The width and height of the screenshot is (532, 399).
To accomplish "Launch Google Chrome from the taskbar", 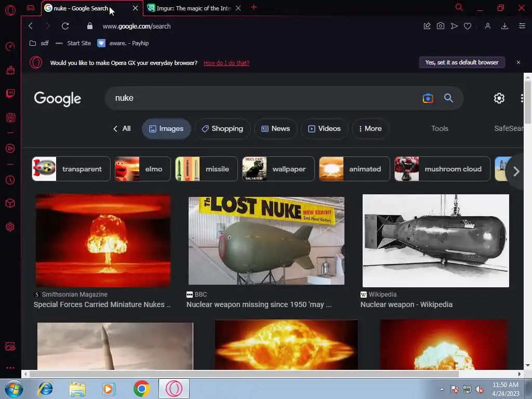I will pos(141,389).
